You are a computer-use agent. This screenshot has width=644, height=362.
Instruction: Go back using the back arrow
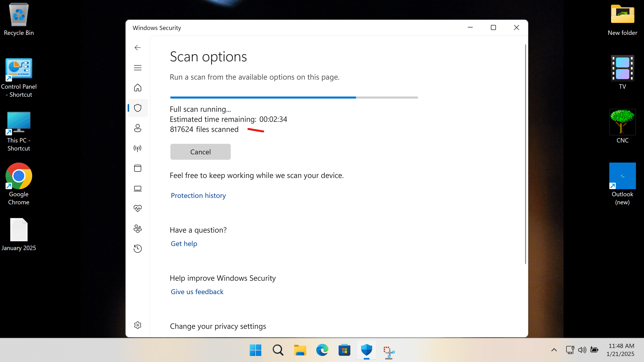pyautogui.click(x=138, y=47)
